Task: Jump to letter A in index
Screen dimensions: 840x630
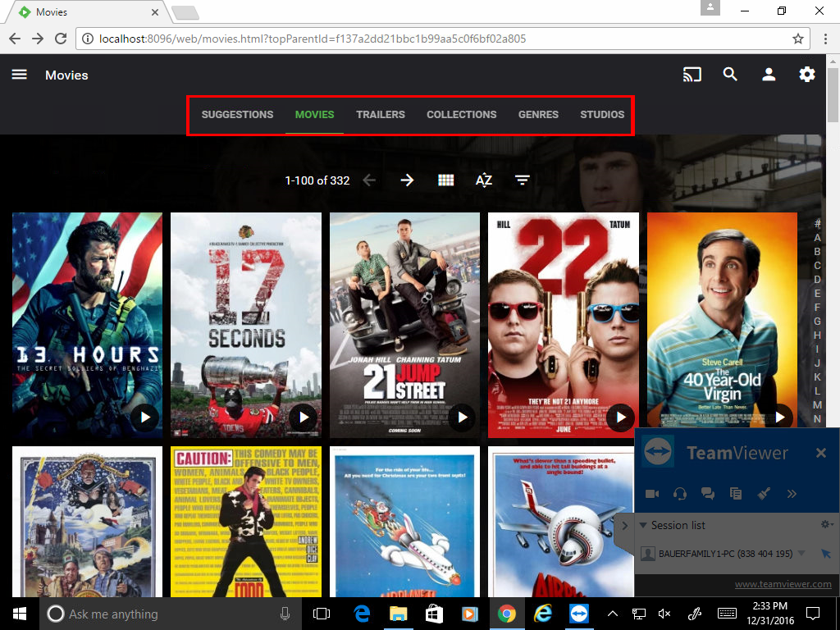Action: [x=817, y=237]
